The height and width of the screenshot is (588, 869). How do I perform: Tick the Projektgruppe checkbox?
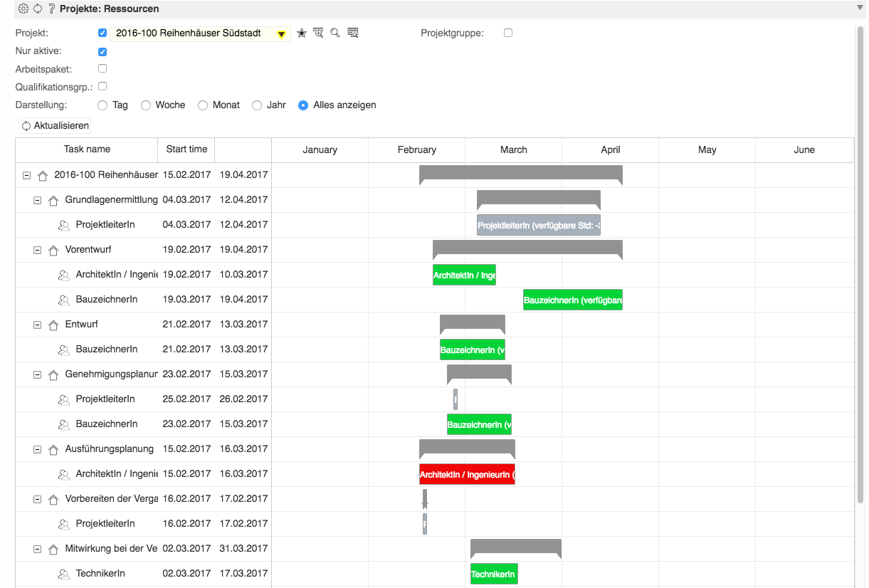[508, 33]
